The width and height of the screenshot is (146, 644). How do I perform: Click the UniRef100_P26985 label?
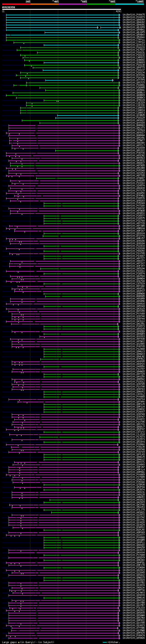point(133,87)
